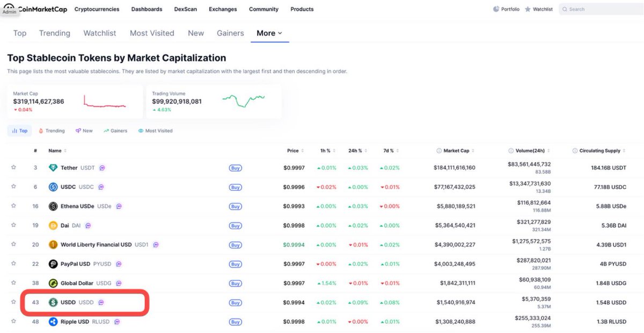Open Watchlist star link in the header
Viewport: 644px width, 333px height.
[x=539, y=9]
